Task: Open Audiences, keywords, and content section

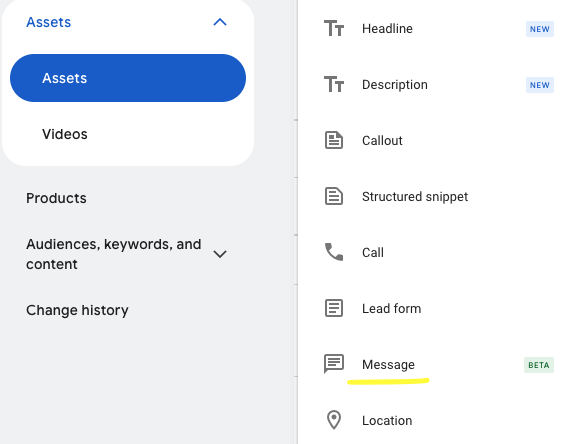Action: [x=114, y=254]
